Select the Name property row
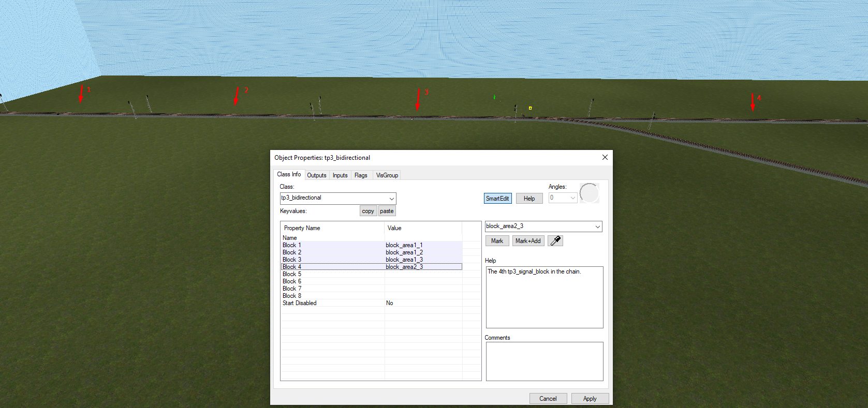Viewport: 868px width, 408px height. 371,238
